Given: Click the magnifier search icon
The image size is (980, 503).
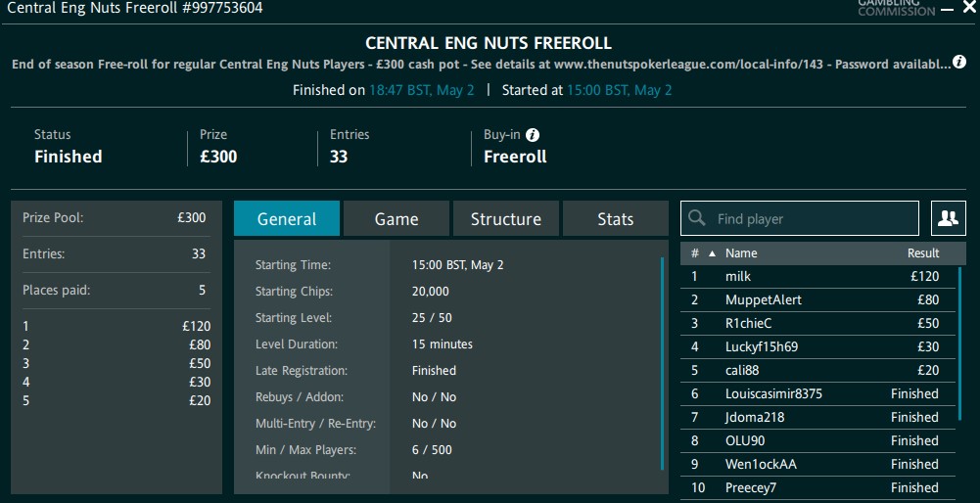Looking at the screenshot, I should [x=698, y=219].
